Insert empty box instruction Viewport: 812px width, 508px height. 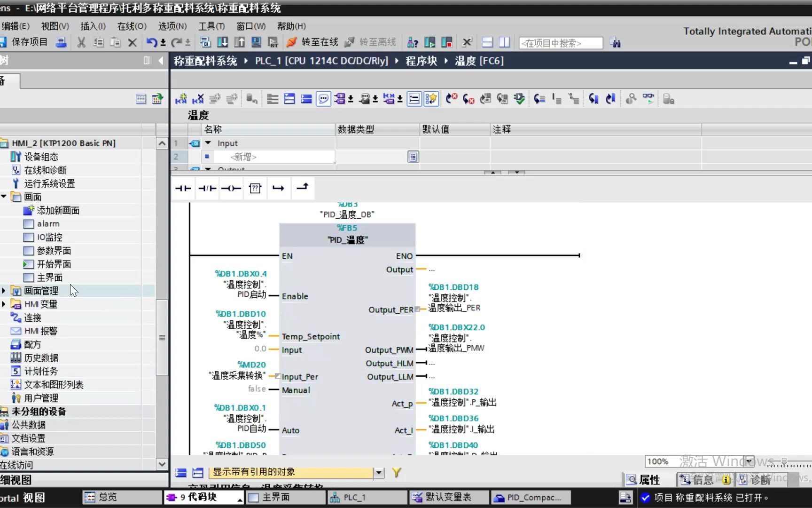[255, 189]
